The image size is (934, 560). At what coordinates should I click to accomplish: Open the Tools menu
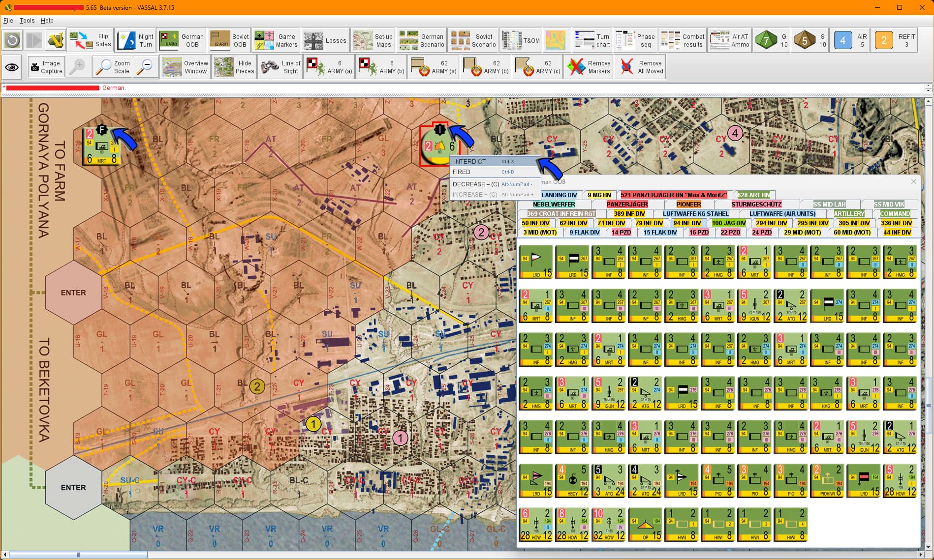pyautogui.click(x=27, y=21)
